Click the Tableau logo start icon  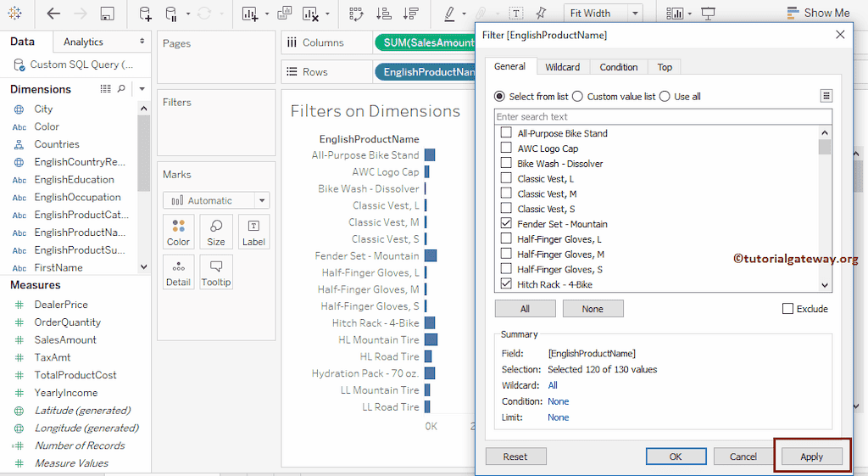click(15, 13)
